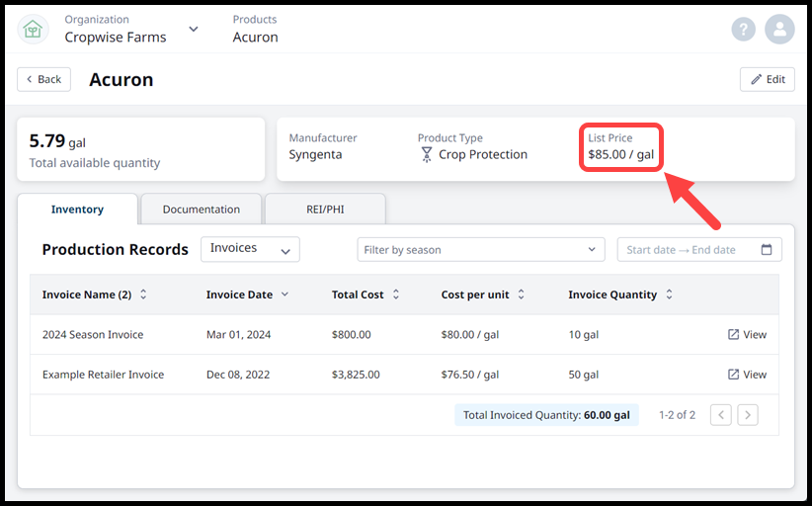Click the calendar icon in date range field
Viewport: 812px width, 506px height.
[x=767, y=250]
